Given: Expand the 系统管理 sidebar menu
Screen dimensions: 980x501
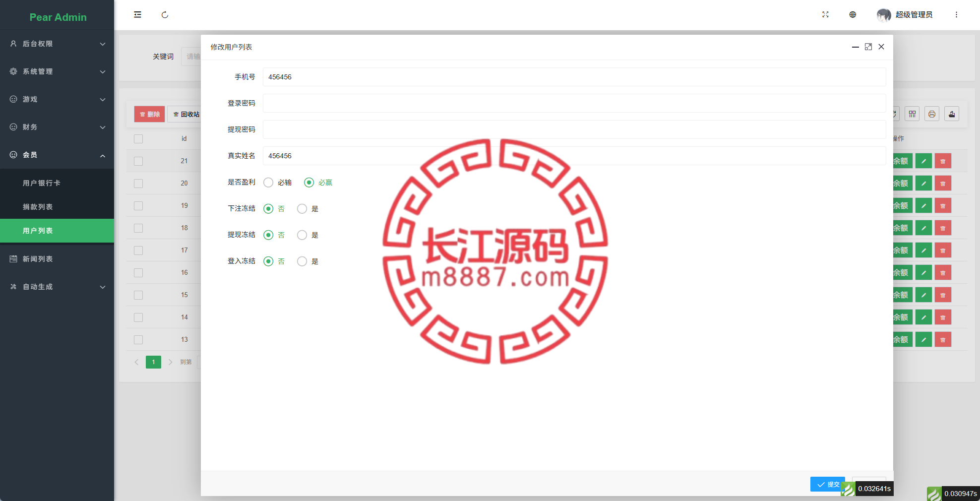Looking at the screenshot, I should point(57,71).
